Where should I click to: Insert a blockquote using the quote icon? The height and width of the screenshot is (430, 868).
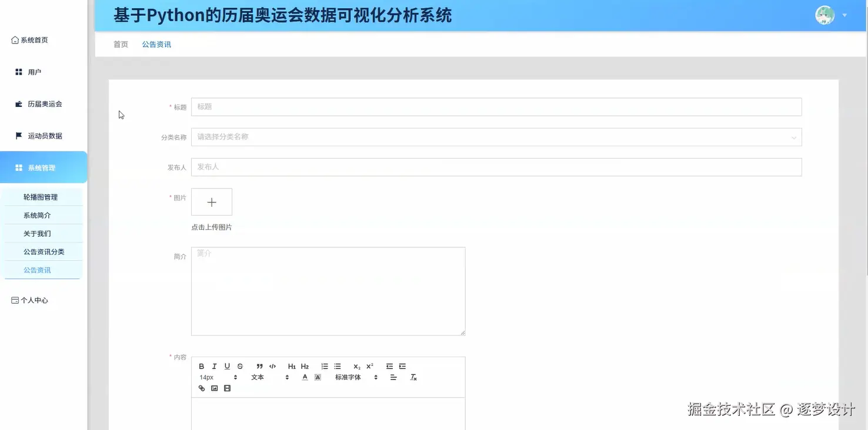[x=259, y=366]
